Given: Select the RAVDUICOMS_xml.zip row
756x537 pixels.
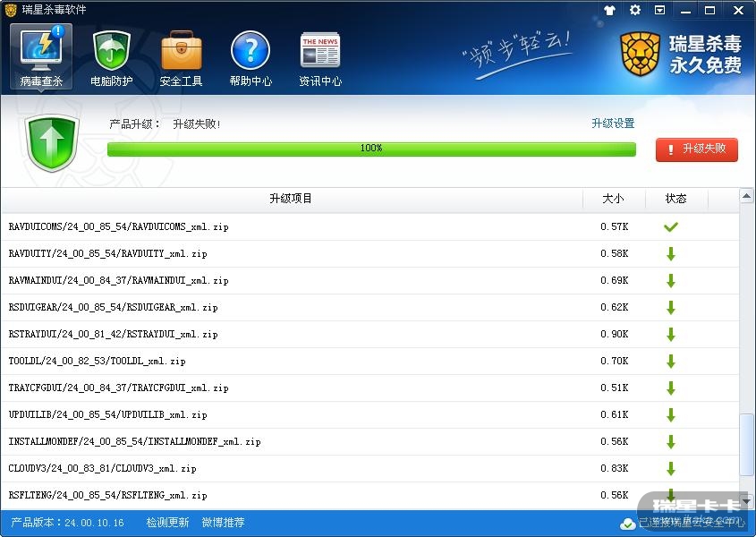Looking at the screenshot, I should [x=370, y=226].
